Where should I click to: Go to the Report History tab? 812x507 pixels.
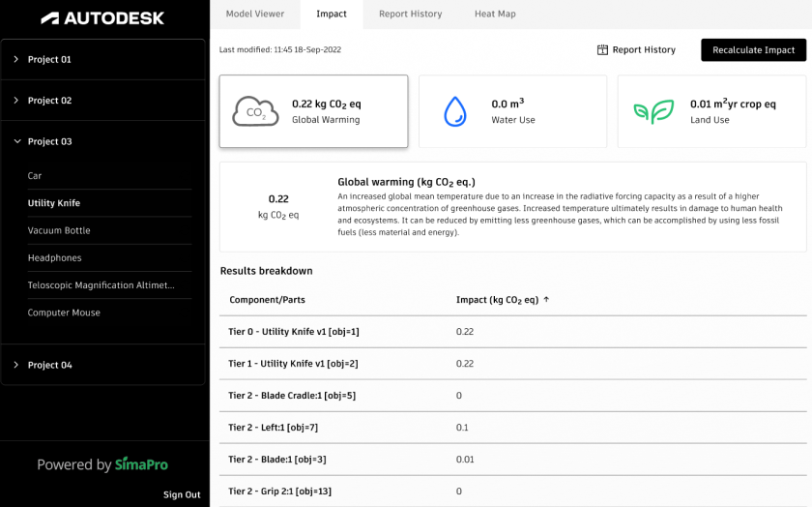click(x=410, y=15)
